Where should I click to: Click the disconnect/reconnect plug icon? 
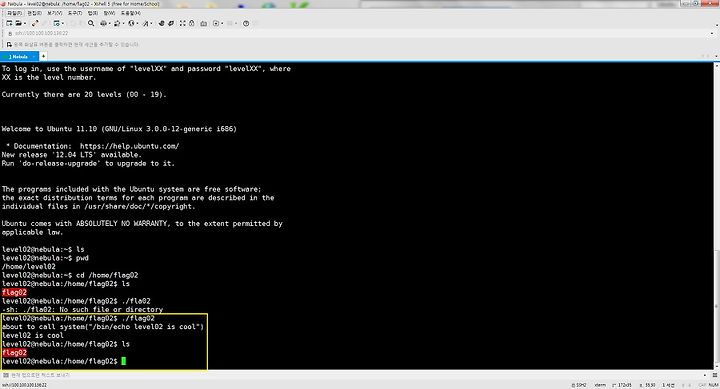pos(35,23)
